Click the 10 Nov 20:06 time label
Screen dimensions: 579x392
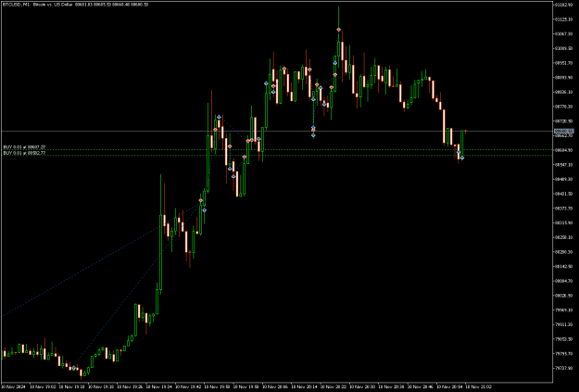pos(275,386)
